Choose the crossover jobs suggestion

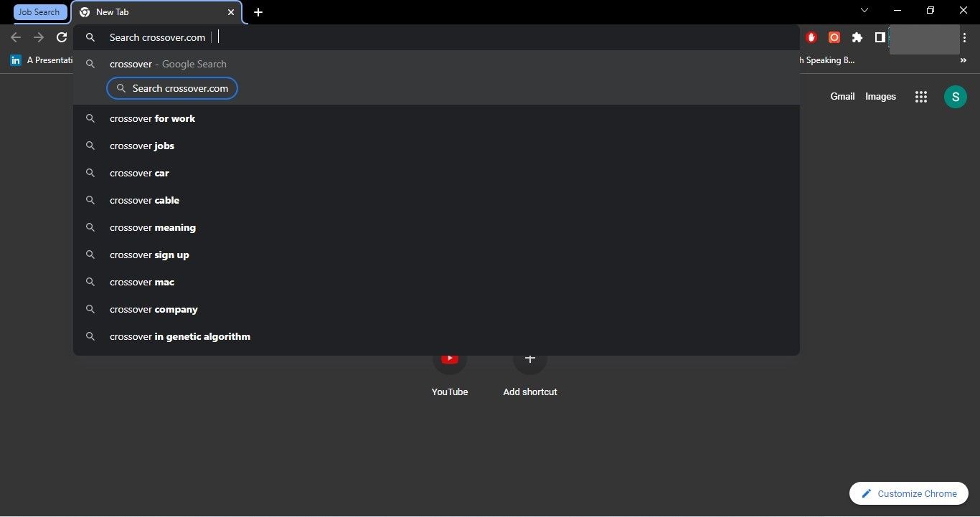(x=436, y=146)
